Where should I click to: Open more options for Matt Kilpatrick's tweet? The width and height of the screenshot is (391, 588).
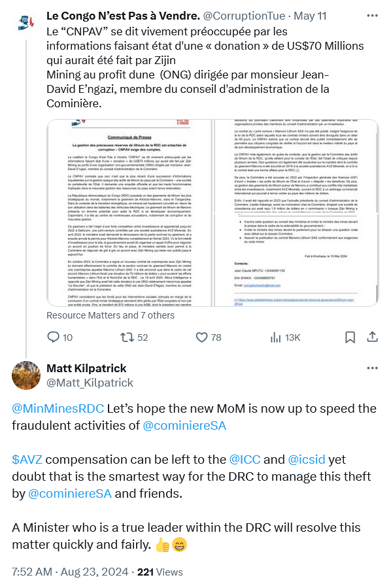click(x=372, y=368)
